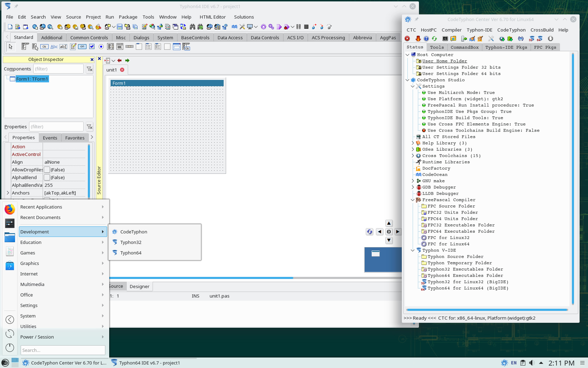Pick the TScrollBar component icon
Viewport: 588px width, 368px height.
point(129,46)
